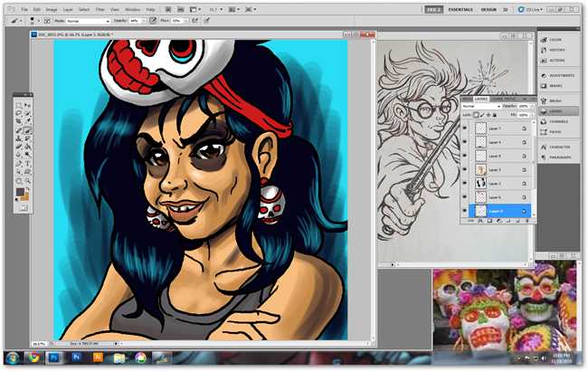Open the History panel icon
This screenshot has width=588, height=371.
[544, 50]
